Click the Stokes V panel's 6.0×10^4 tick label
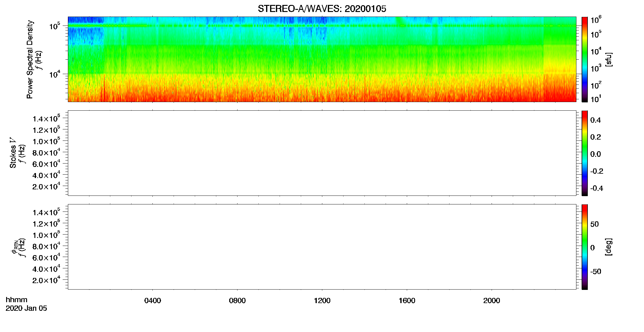The height and width of the screenshot is (332, 644). click(46, 163)
